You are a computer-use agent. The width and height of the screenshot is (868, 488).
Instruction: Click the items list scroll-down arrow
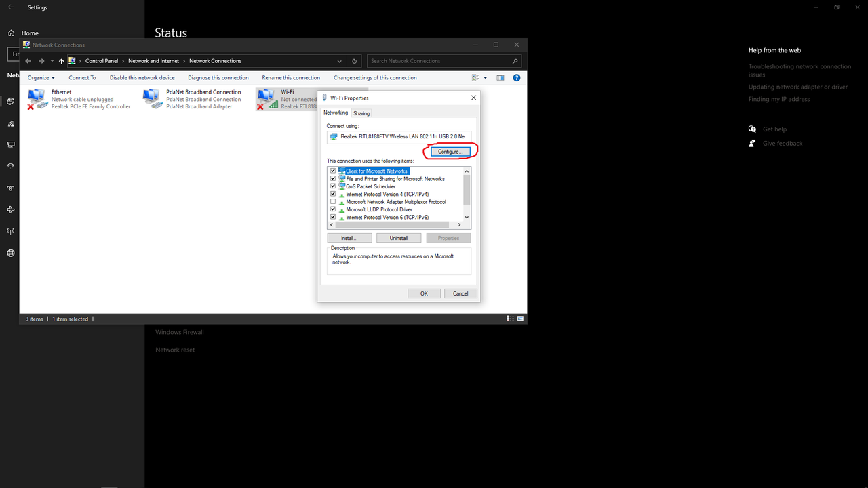pos(467,218)
